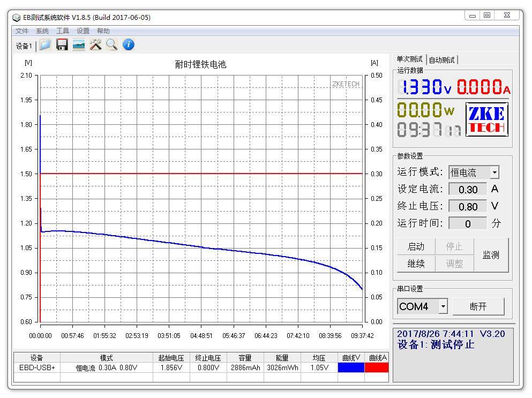Click the landscape picture toolbar icon
This screenshot has width=532, height=398.
(x=79, y=45)
